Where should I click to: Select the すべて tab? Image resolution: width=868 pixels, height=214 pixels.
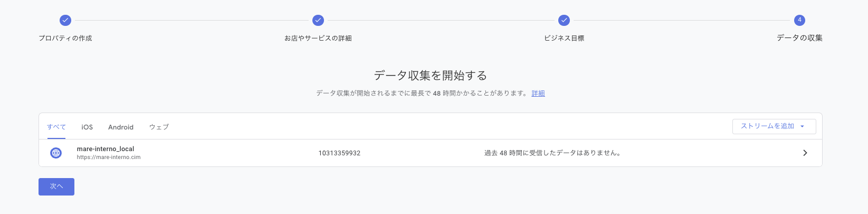[x=56, y=127]
